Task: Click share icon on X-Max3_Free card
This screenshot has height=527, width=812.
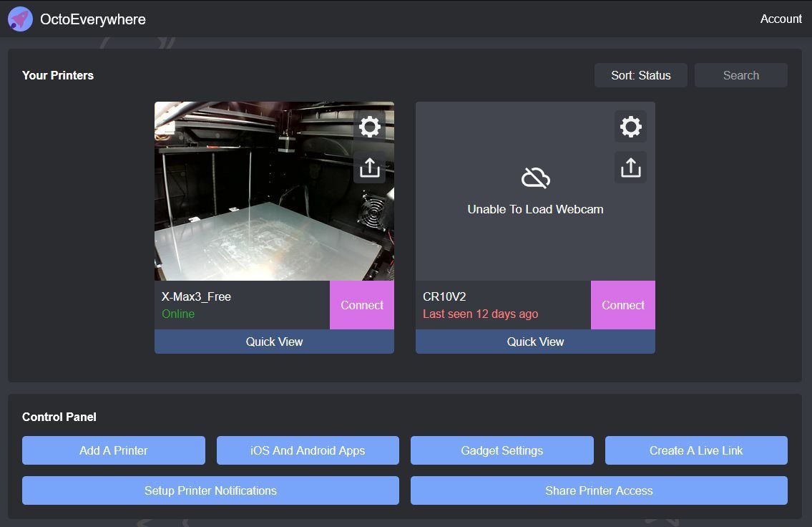Action: 370,168
